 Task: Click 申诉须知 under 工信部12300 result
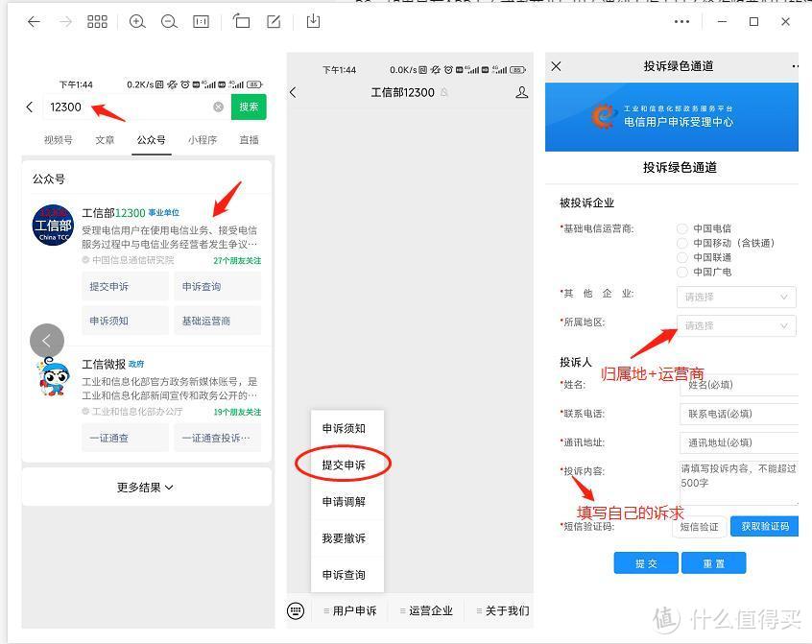coord(126,321)
